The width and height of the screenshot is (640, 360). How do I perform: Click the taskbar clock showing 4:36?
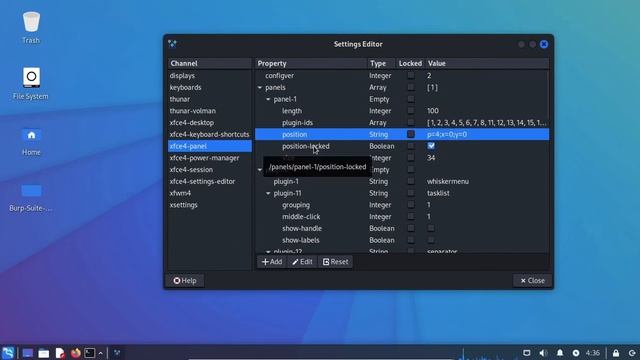593,353
